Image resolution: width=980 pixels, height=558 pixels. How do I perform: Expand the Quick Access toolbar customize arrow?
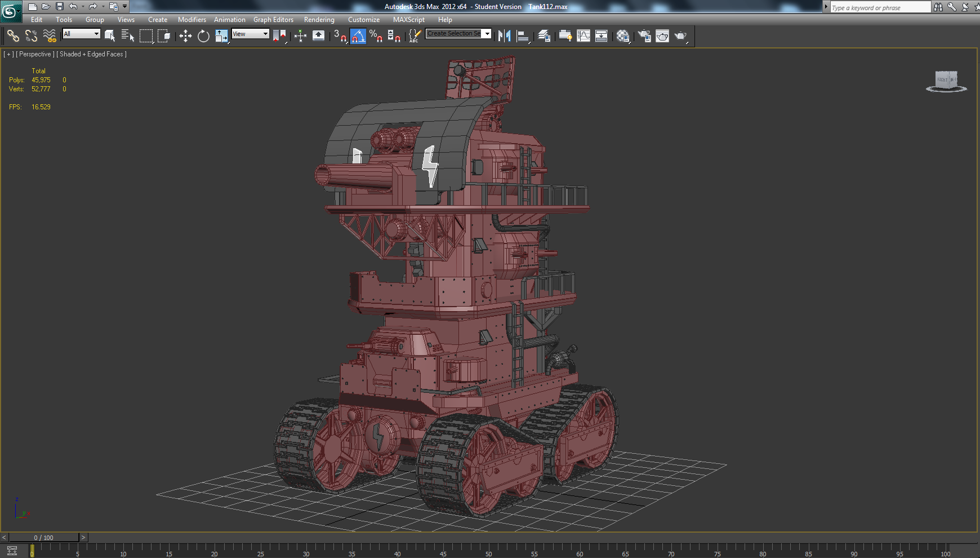pos(124,7)
